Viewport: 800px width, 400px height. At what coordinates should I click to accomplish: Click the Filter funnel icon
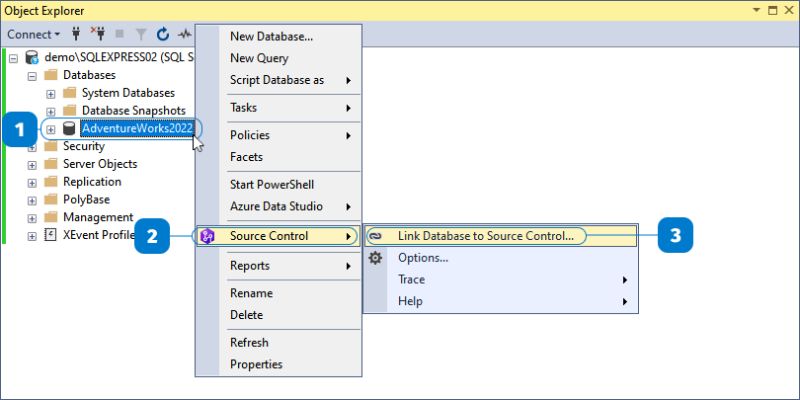click(141, 34)
